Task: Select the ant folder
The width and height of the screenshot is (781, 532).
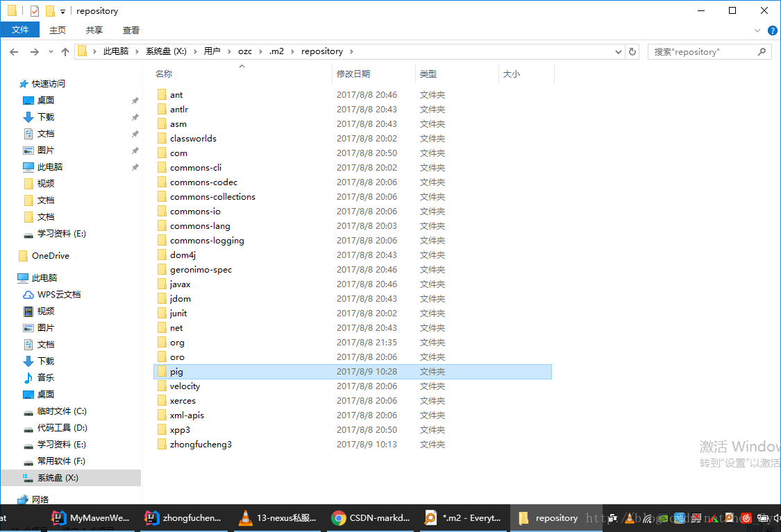Action: [176, 95]
